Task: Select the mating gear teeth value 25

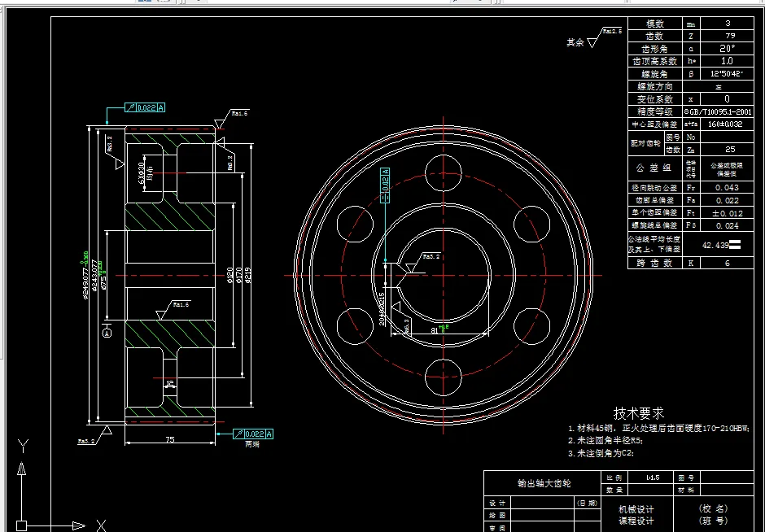Action: (x=730, y=150)
